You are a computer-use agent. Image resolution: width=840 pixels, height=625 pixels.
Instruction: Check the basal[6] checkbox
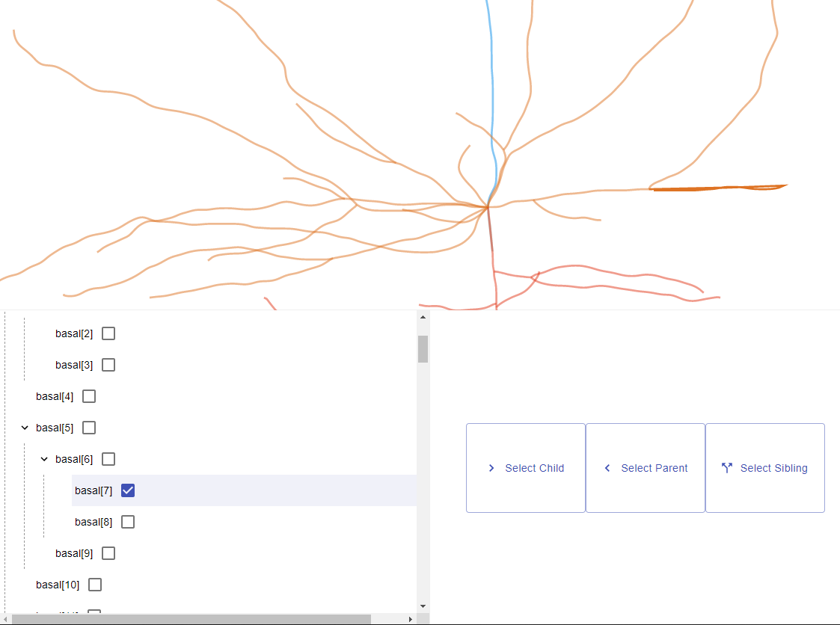108,459
